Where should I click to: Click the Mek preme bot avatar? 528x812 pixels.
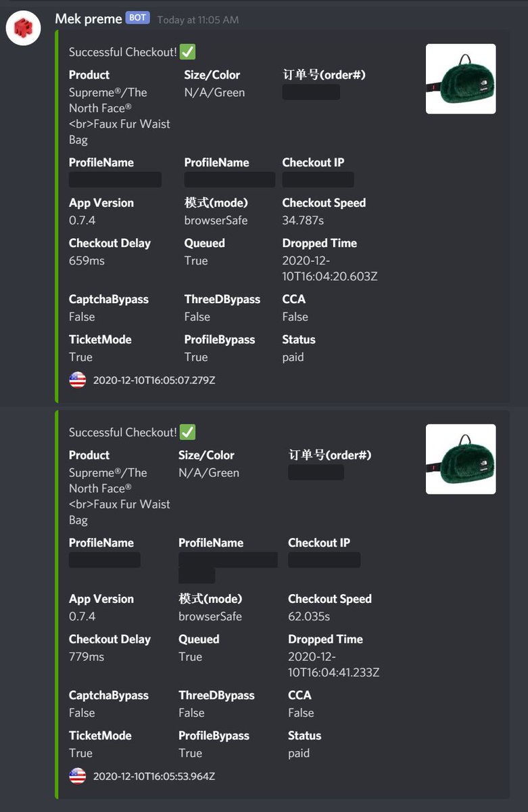click(24, 28)
